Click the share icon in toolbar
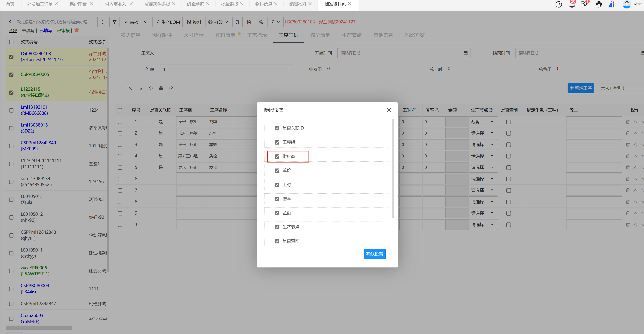644x334 pixels. point(261,22)
